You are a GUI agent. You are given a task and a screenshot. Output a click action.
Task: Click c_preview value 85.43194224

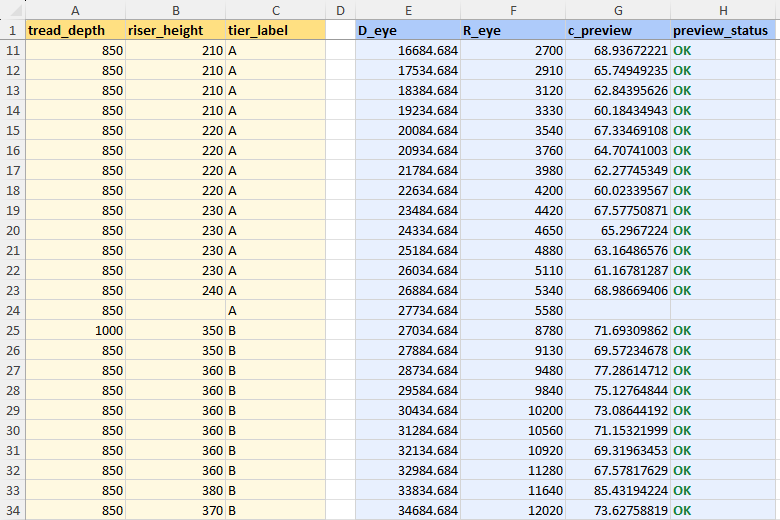[x=618, y=491]
